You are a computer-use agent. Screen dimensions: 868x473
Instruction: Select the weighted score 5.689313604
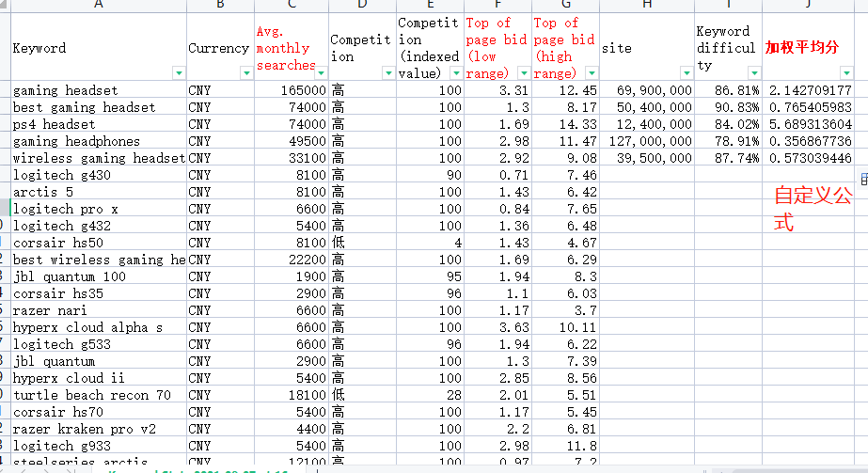point(809,124)
